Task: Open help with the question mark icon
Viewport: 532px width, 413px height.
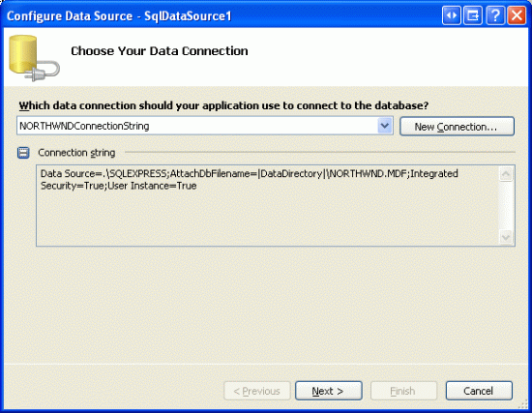Action: click(x=495, y=15)
